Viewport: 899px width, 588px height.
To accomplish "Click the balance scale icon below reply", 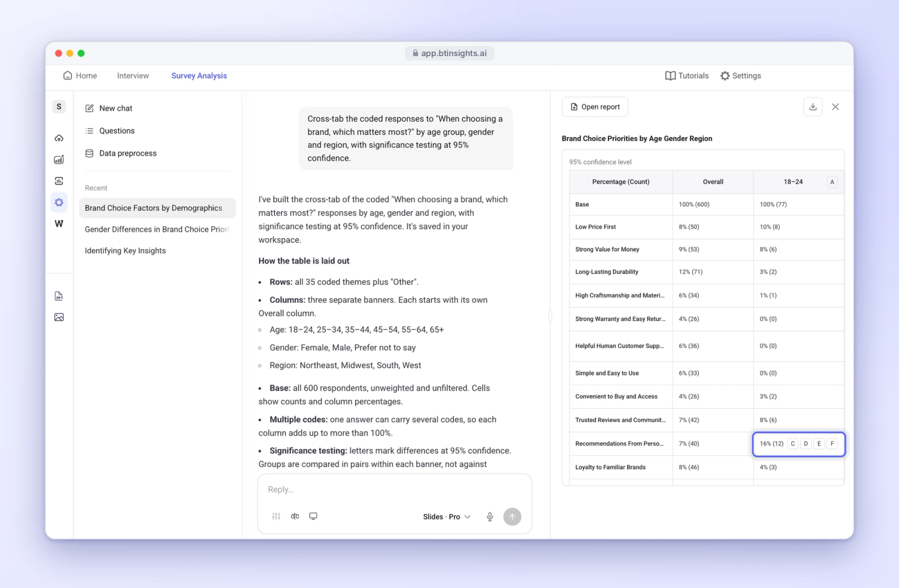I will tap(295, 516).
